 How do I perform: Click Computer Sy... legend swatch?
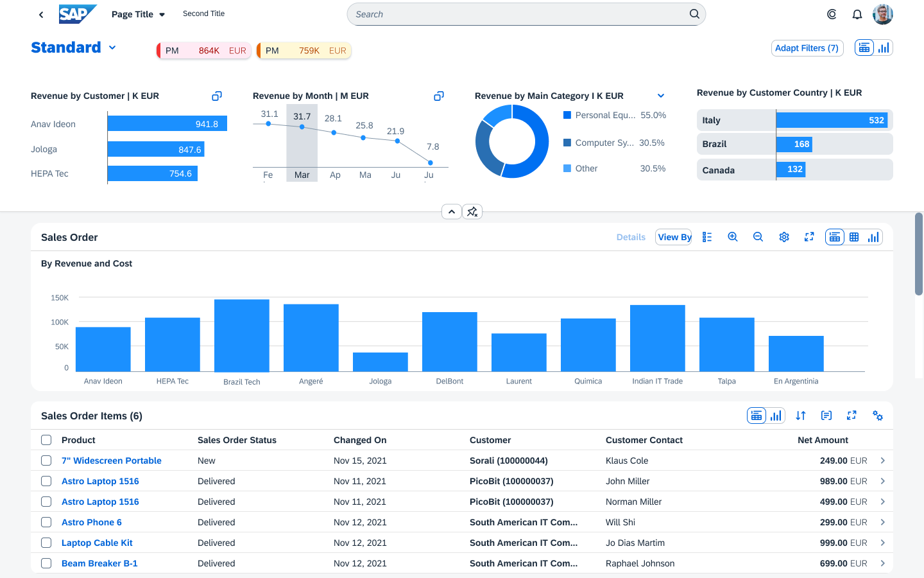coord(567,143)
